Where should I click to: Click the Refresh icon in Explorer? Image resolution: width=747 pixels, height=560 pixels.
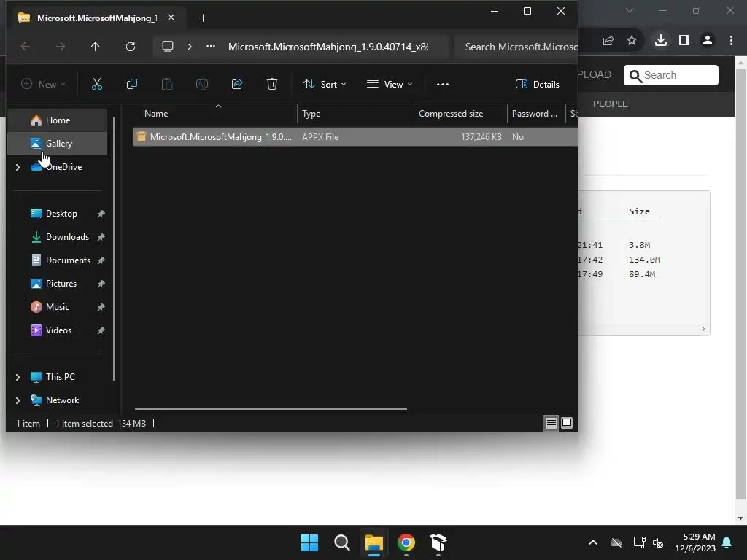pyautogui.click(x=131, y=47)
